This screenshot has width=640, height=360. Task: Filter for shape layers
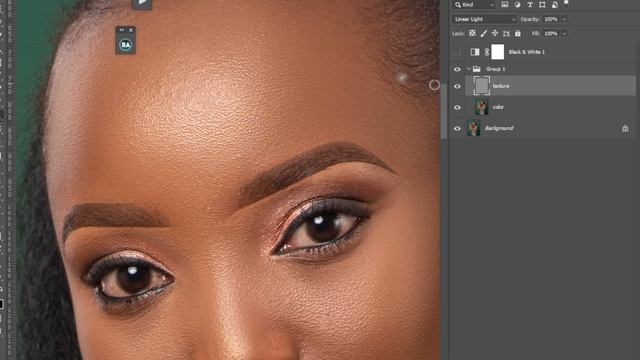coord(542,4)
